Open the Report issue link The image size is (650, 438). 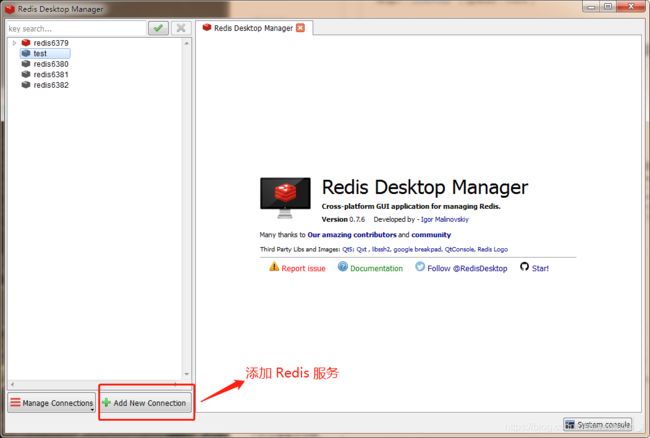[x=303, y=269]
